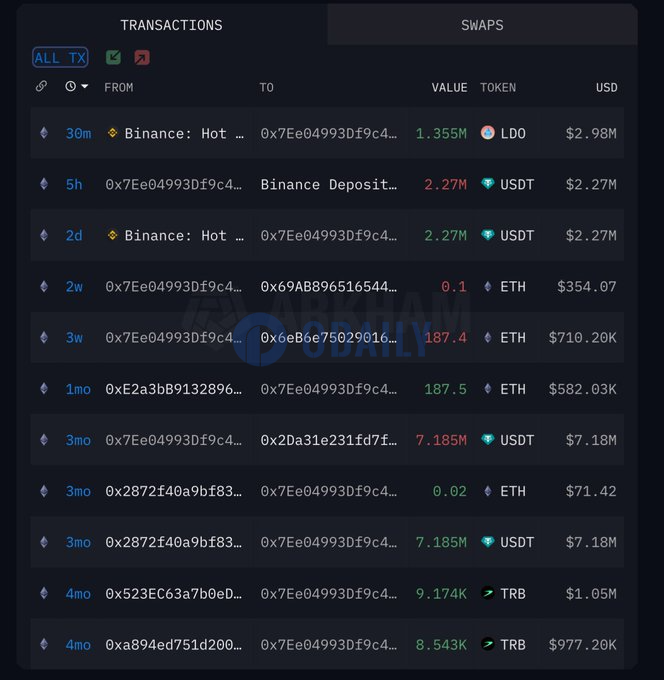Click the 8.543K TRB value
Viewport: 664px width, 680px height.
(441, 645)
